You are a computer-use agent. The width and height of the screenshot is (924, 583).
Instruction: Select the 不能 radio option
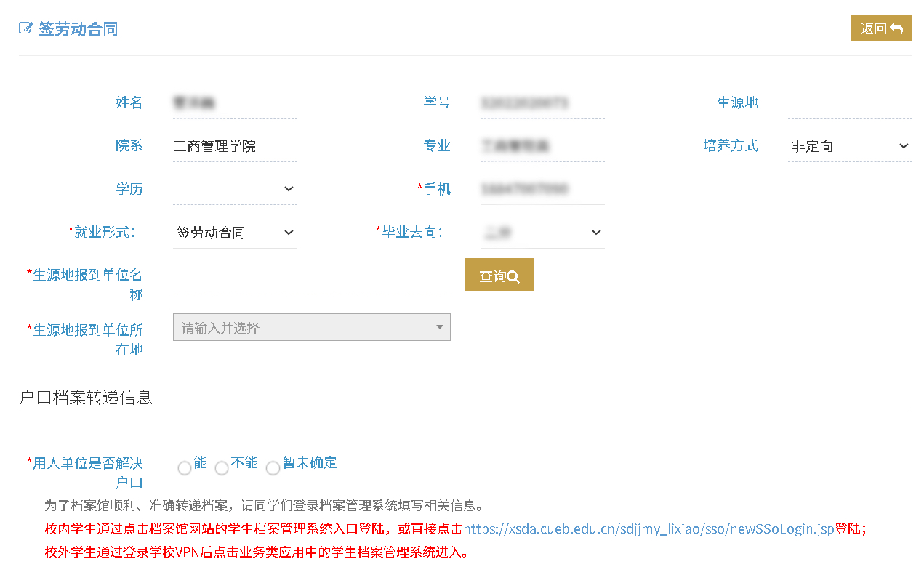[222, 468]
